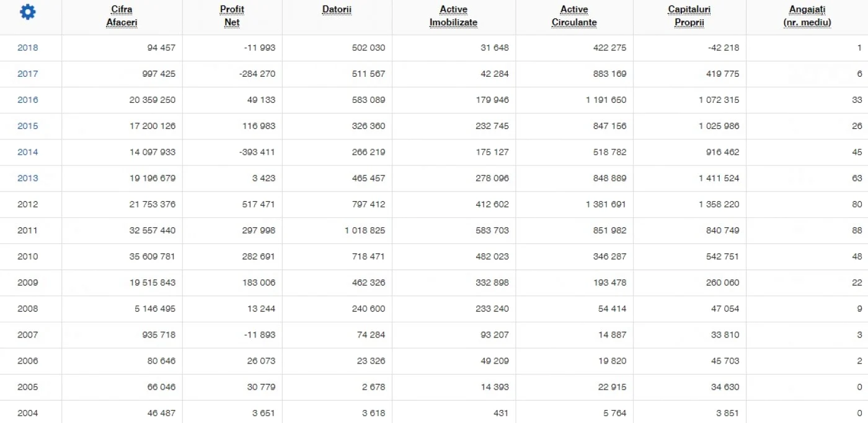868x423 pixels.
Task: Click the 2004 year cell
Action: tap(27, 413)
